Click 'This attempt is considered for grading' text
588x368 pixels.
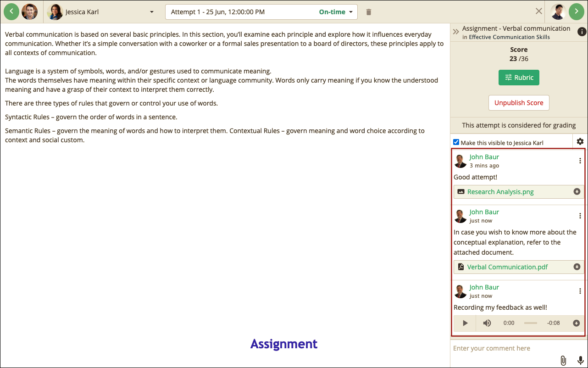[x=519, y=125]
